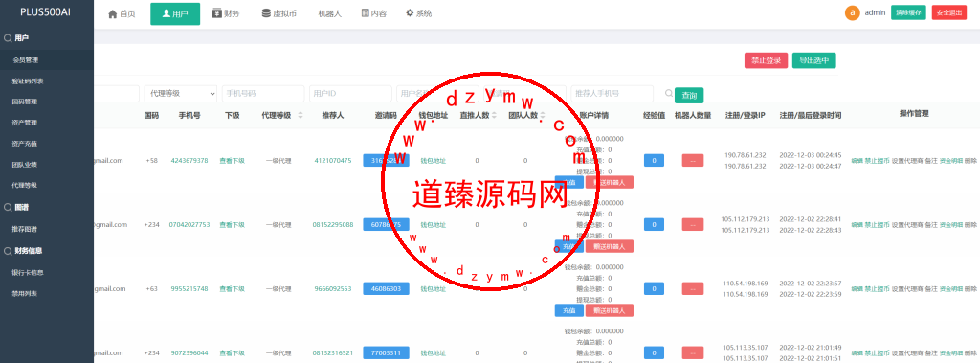Open referrer 08132316521 link
This screenshot has height=363, width=980.
coord(333,353)
